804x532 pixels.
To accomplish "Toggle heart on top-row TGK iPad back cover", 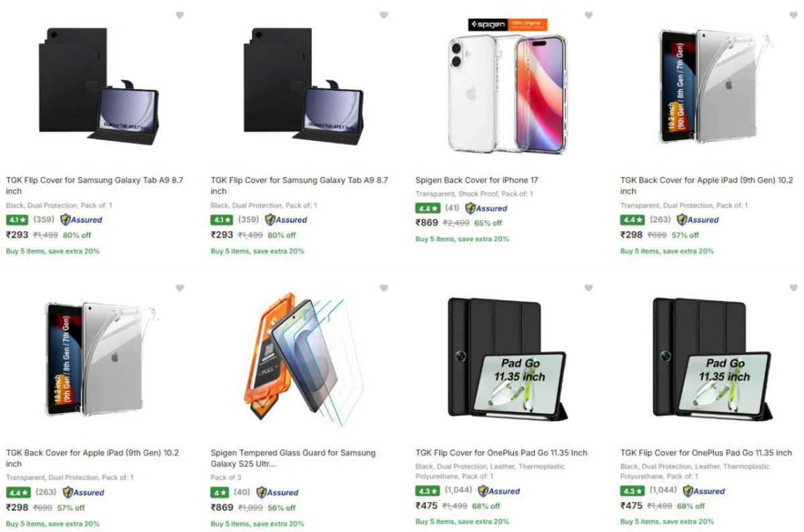I will [794, 15].
